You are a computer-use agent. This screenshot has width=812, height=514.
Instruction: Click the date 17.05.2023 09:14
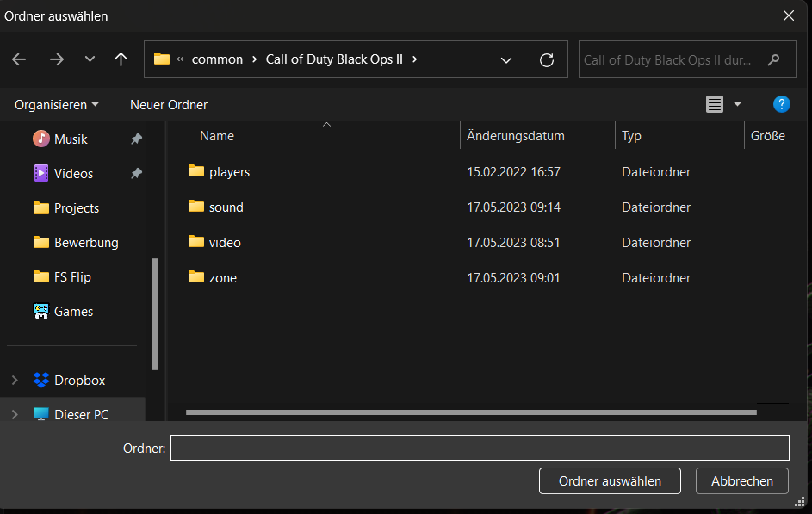(x=513, y=207)
